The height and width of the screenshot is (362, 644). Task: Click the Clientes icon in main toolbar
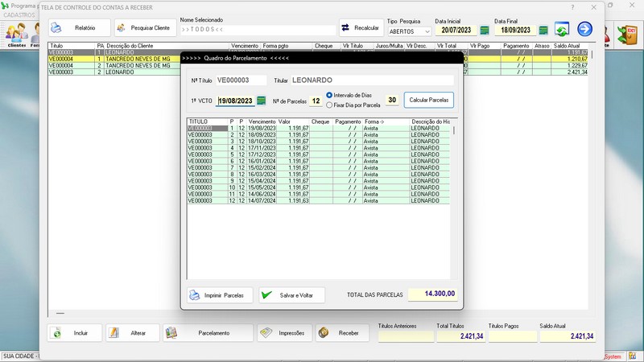pos(16,34)
